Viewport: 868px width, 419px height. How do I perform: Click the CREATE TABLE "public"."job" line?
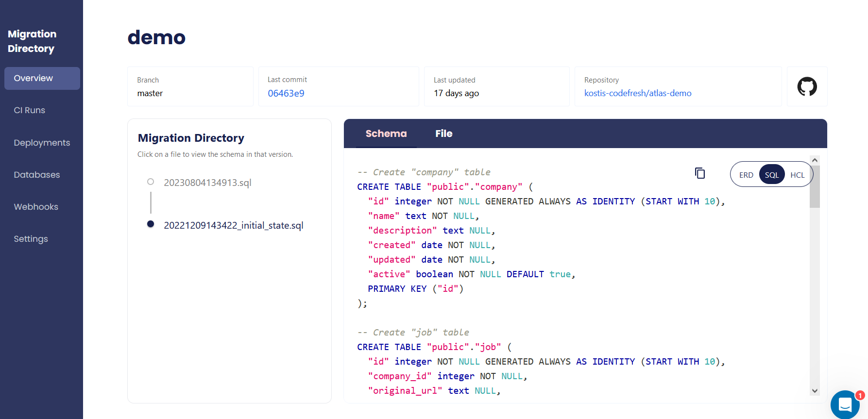434,347
